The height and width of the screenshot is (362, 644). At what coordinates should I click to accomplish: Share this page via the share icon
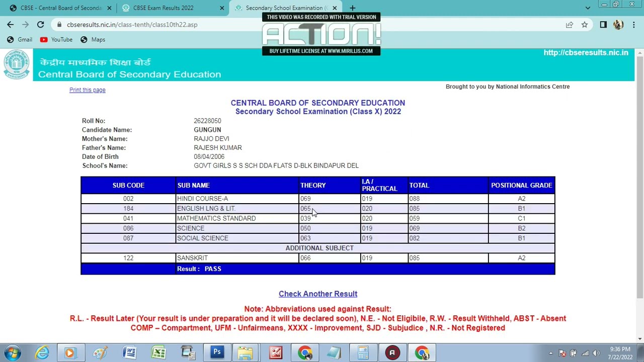tap(570, 25)
